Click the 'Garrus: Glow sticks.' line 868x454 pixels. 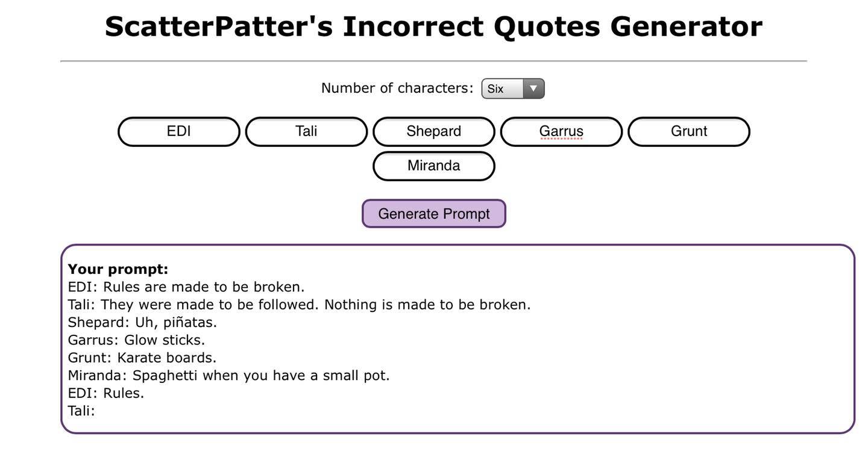pos(136,340)
